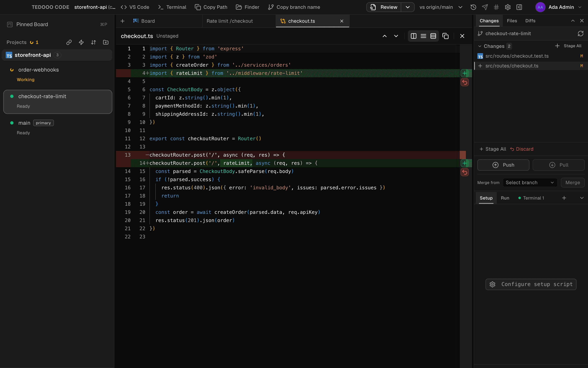Close the right changes panel
Viewport: 588px width, 368px height.
[x=582, y=21]
